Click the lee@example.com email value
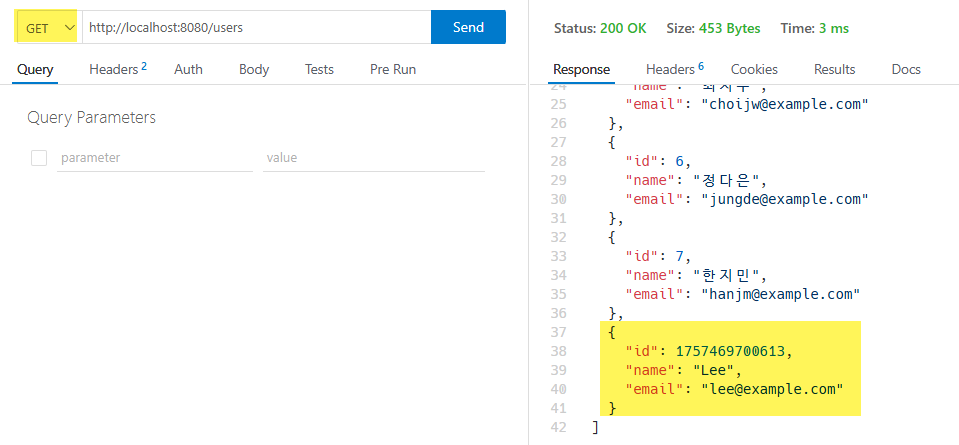 pos(772,389)
